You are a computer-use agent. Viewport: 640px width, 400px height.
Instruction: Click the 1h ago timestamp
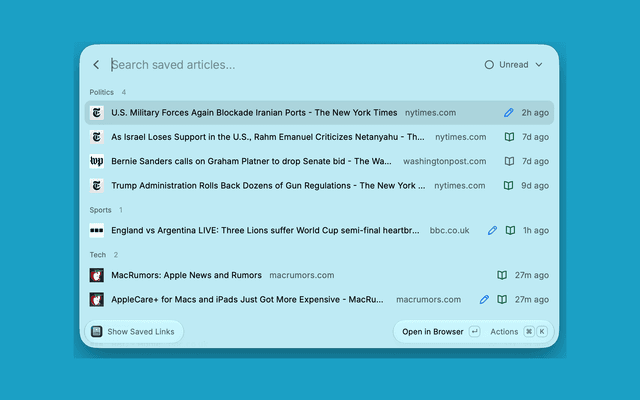coord(536,230)
